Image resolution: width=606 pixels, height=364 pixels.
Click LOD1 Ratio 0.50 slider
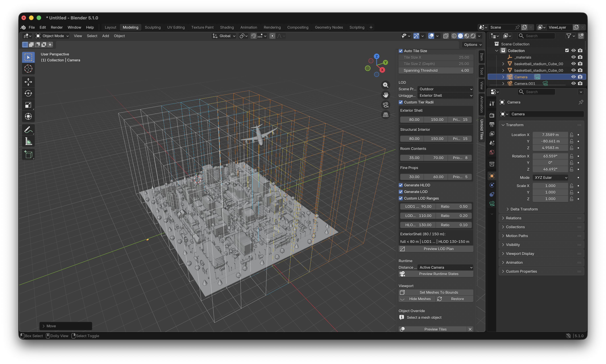tap(454, 207)
